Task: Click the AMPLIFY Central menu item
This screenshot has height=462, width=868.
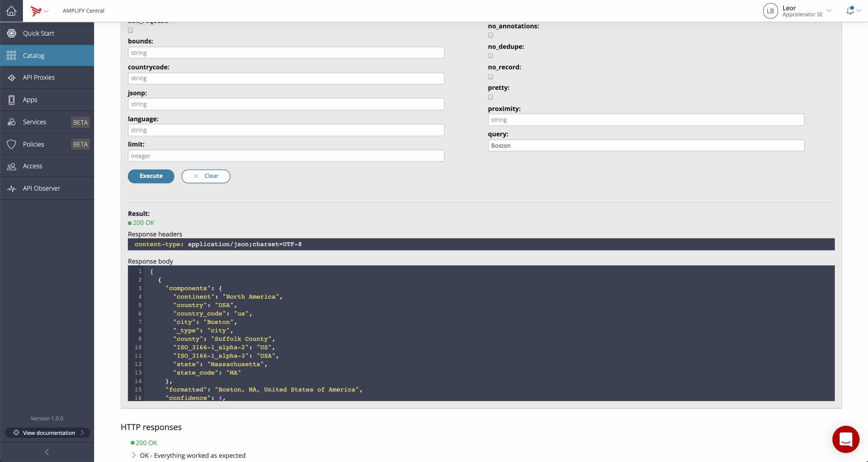Action: coord(83,10)
